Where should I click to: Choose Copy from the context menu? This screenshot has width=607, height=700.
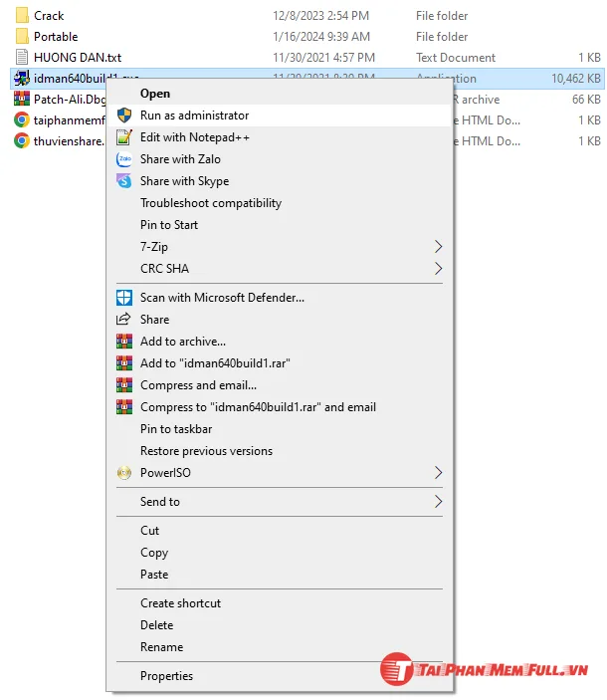click(x=280, y=553)
